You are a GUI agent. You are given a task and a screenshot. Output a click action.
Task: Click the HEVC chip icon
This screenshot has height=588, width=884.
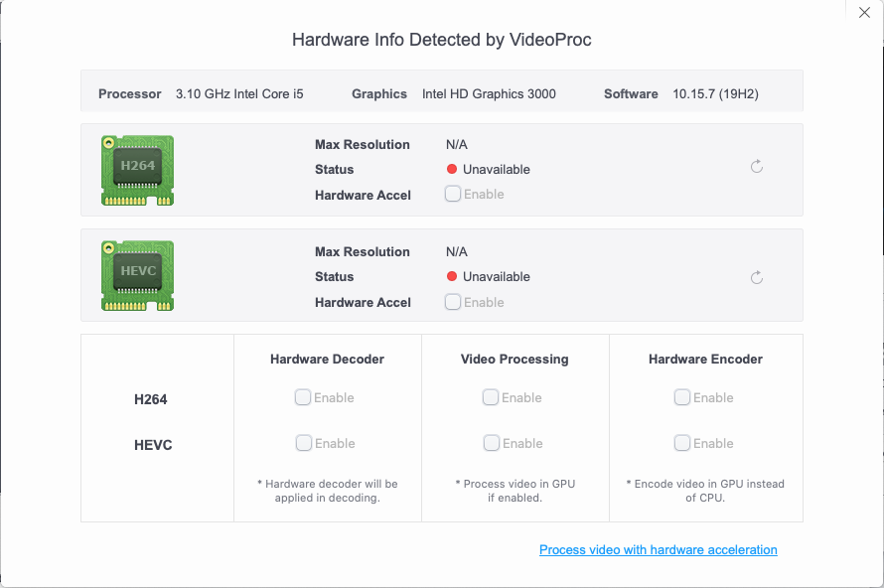click(x=137, y=276)
